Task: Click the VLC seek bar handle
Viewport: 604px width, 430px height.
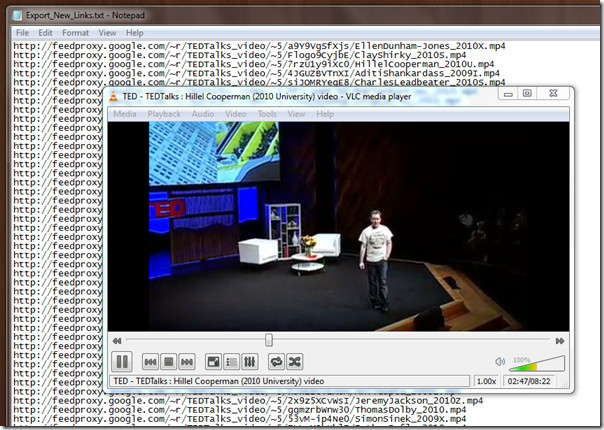Action: pyautogui.click(x=269, y=340)
